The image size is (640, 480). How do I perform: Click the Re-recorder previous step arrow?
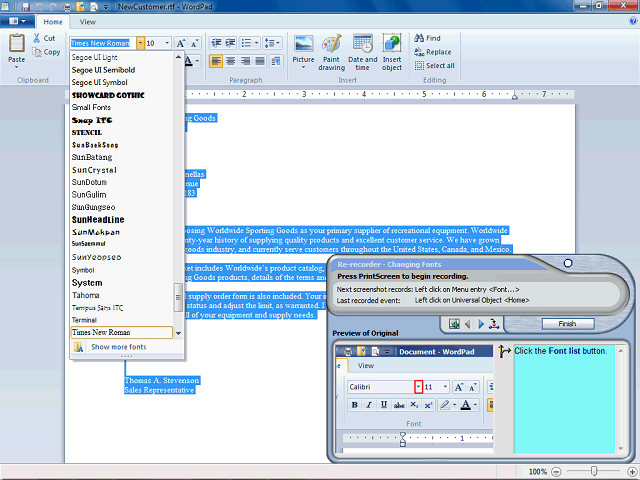(468, 324)
